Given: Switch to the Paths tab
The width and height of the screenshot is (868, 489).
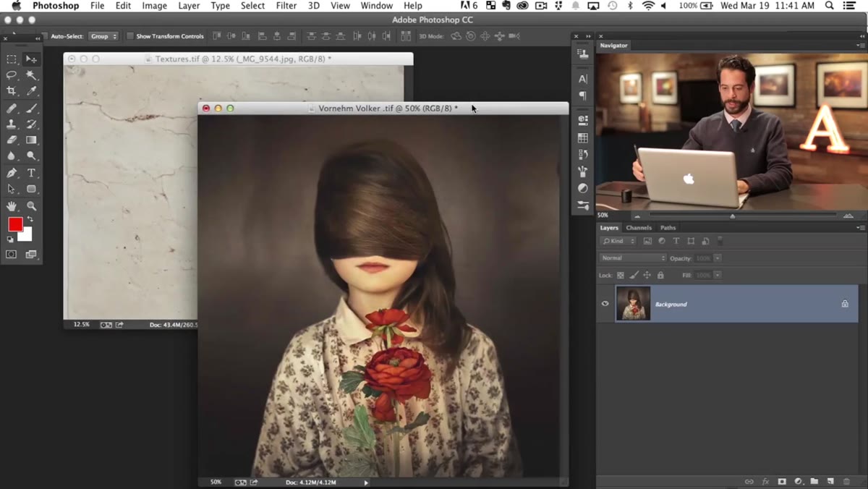Looking at the screenshot, I should point(668,228).
